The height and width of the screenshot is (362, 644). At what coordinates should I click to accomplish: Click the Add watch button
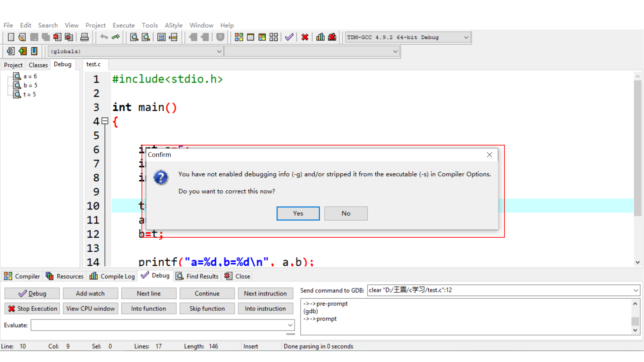[90, 294]
